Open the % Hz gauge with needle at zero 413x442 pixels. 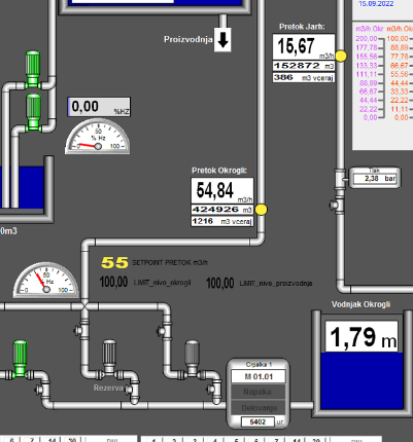[x=97, y=137]
